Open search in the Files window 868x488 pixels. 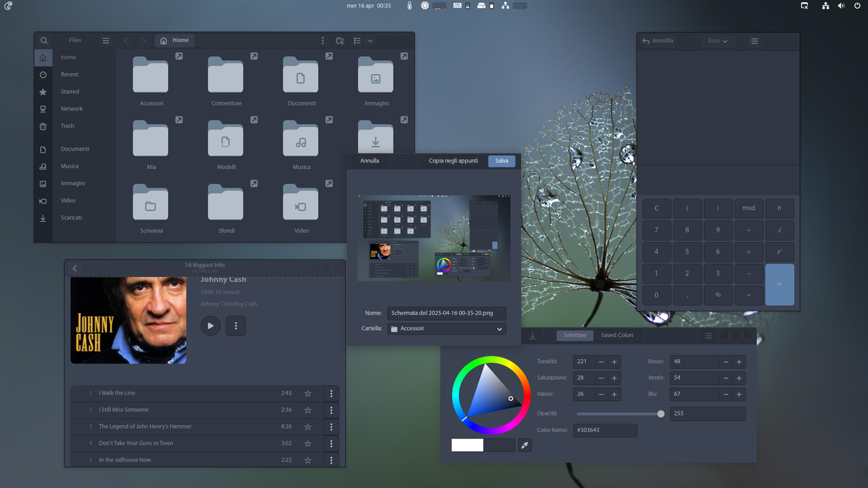pos(43,40)
